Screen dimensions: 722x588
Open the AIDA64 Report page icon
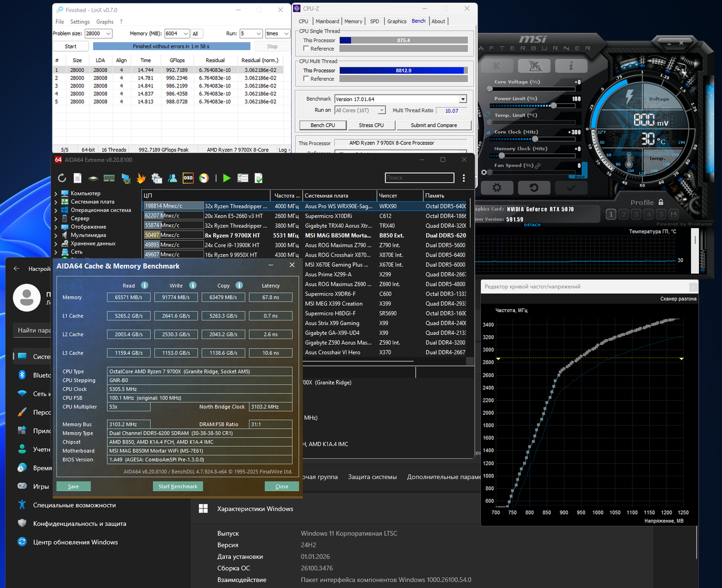78,178
